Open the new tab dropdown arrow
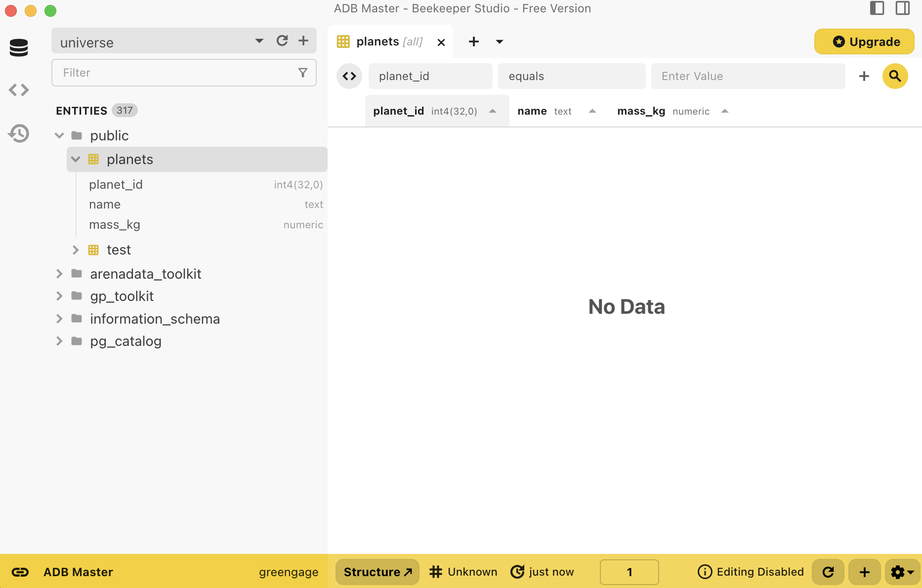This screenshot has height=588, width=922. (x=500, y=42)
